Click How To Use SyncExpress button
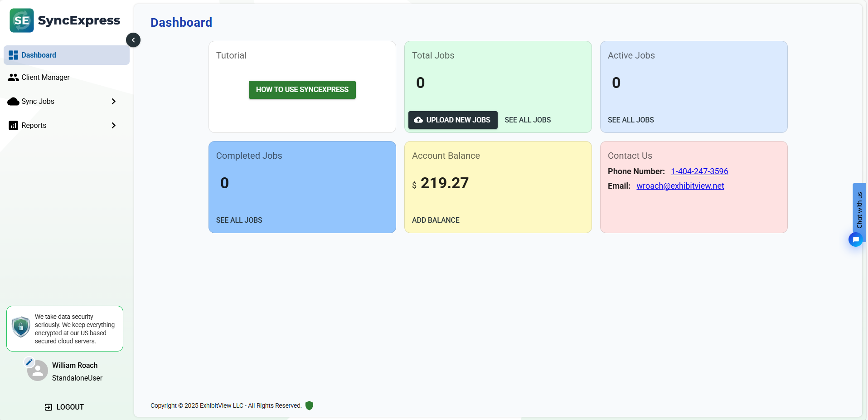This screenshot has height=420, width=868. (x=302, y=90)
